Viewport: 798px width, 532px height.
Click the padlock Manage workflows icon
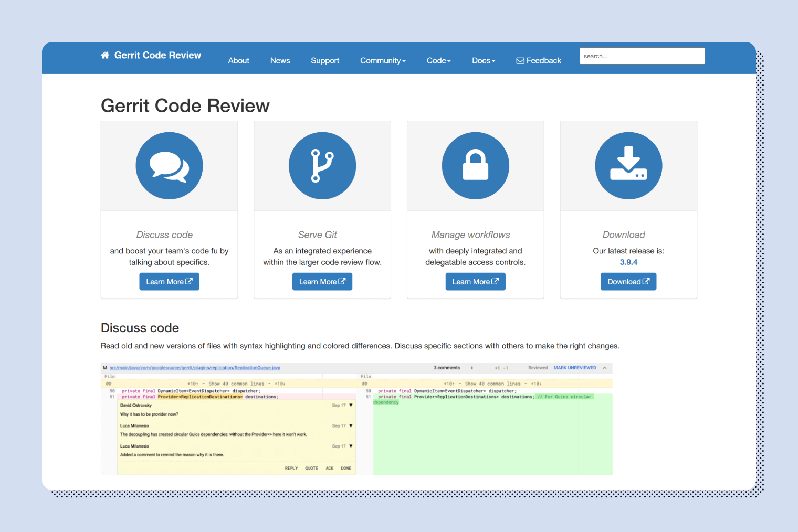point(476,166)
